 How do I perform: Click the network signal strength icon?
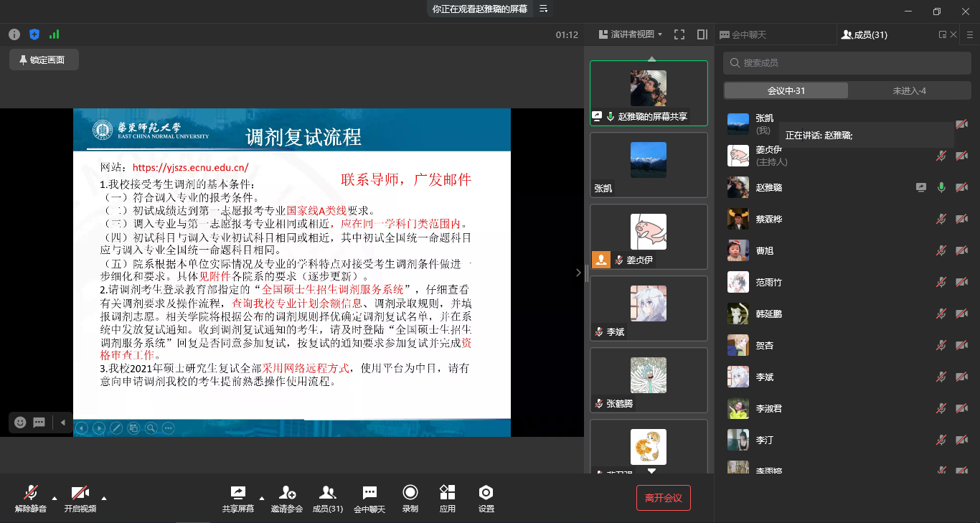point(55,34)
